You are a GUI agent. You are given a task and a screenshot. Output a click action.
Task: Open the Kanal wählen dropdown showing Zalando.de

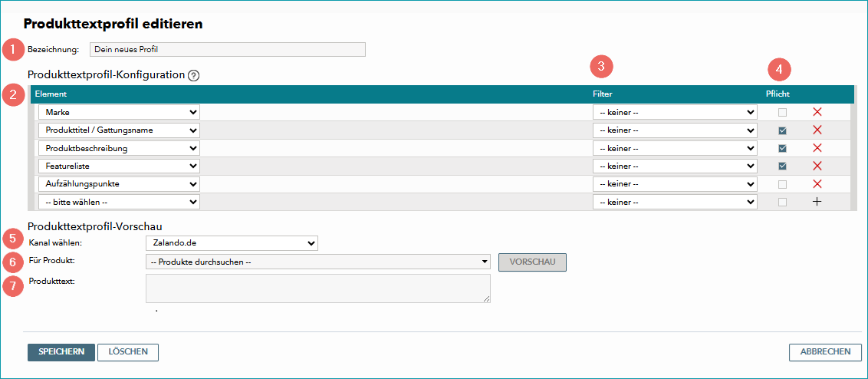coord(232,242)
